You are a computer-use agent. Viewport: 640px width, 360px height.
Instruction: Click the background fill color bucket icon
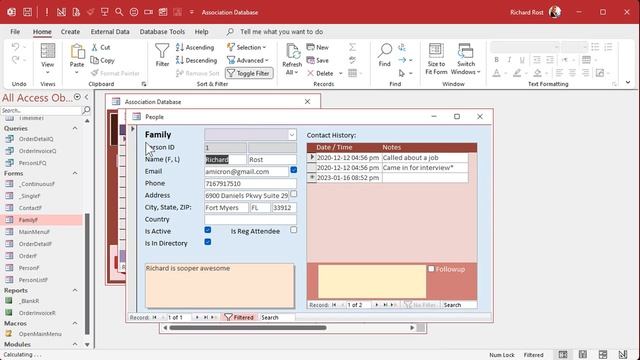point(538,73)
